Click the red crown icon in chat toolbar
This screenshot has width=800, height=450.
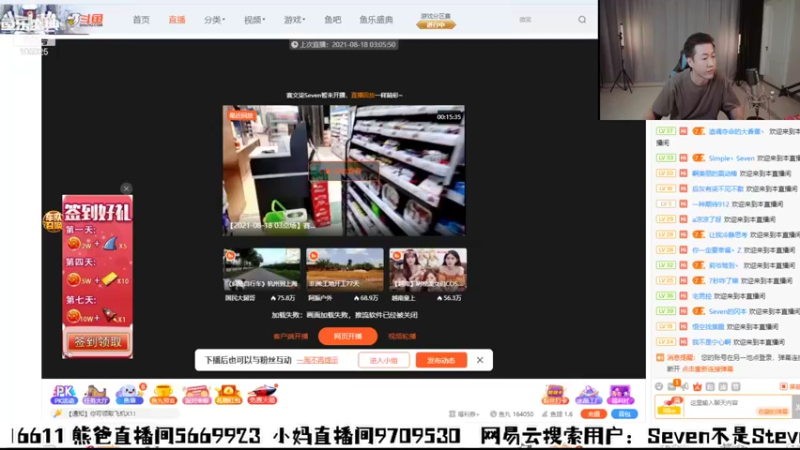[697, 387]
